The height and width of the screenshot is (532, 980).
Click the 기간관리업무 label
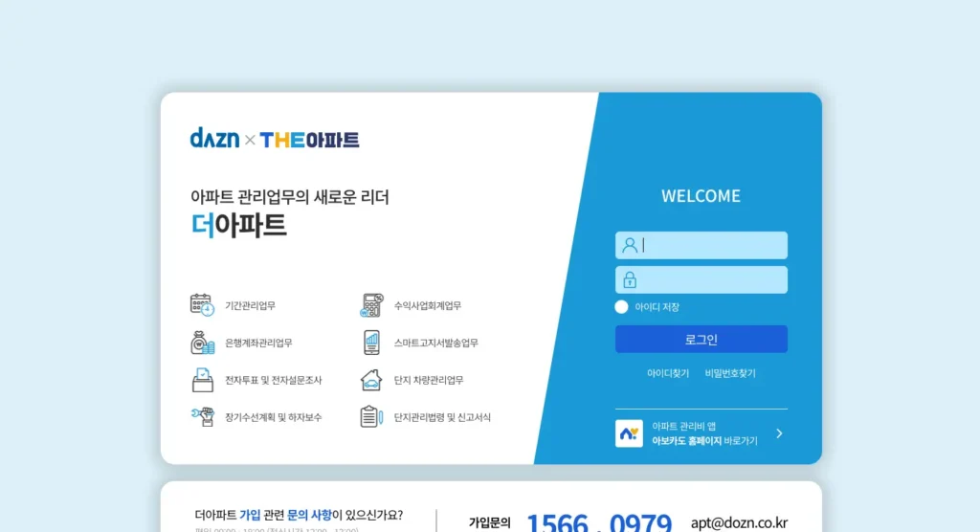click(250, 305)
